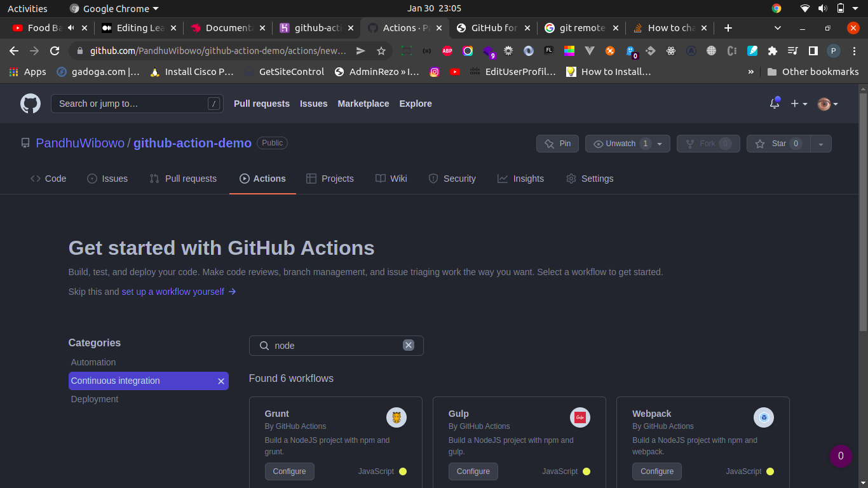Configure the Webpack workflow
This screenshot has width=868, height=488.
(x=657, y=471)
